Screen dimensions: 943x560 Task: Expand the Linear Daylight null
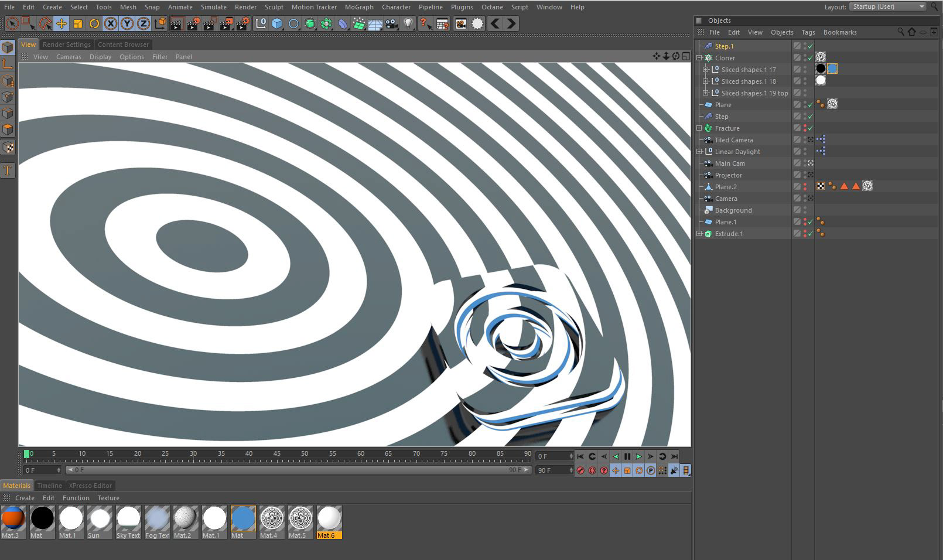[699, 152]
